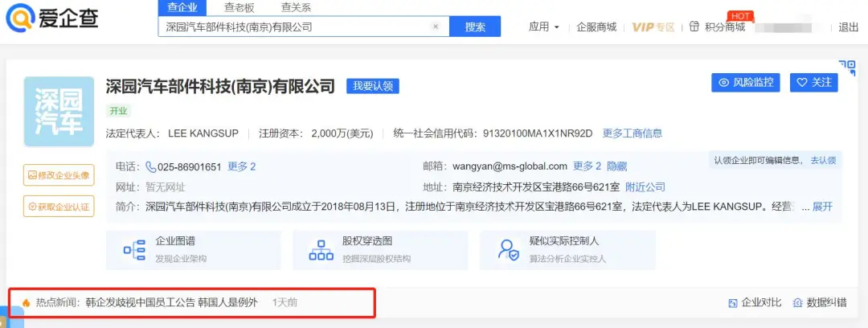
Task: Click legal representative LEE KANGSUP
Action: tap(202, 133)
